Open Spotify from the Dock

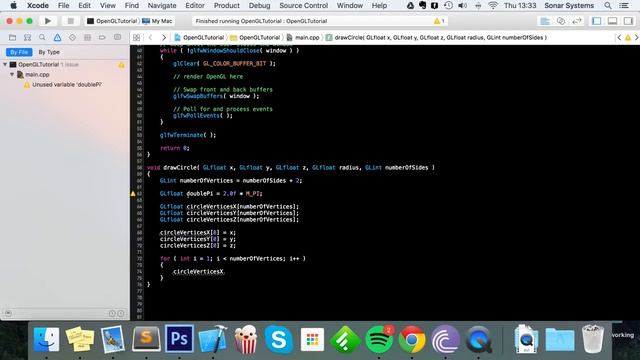(x=379, y=339)
